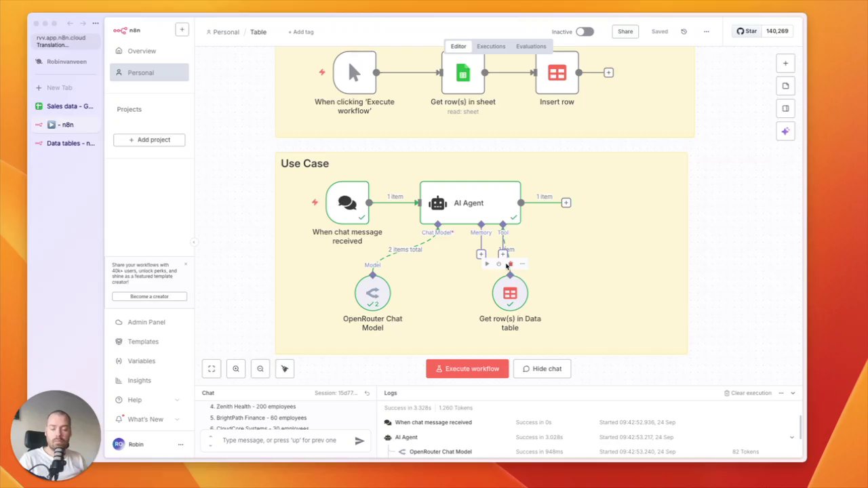Click the fit-to-view canvas button

pos(212,369)
